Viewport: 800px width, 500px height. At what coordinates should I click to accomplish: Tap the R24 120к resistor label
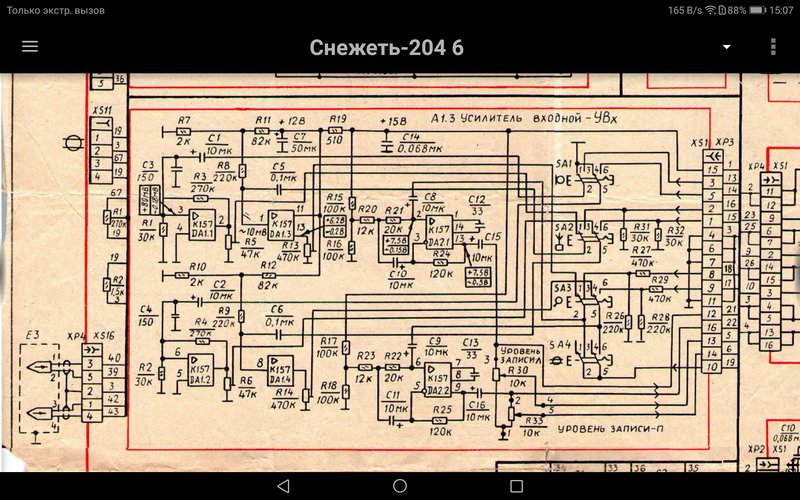[x=441, y=263]
